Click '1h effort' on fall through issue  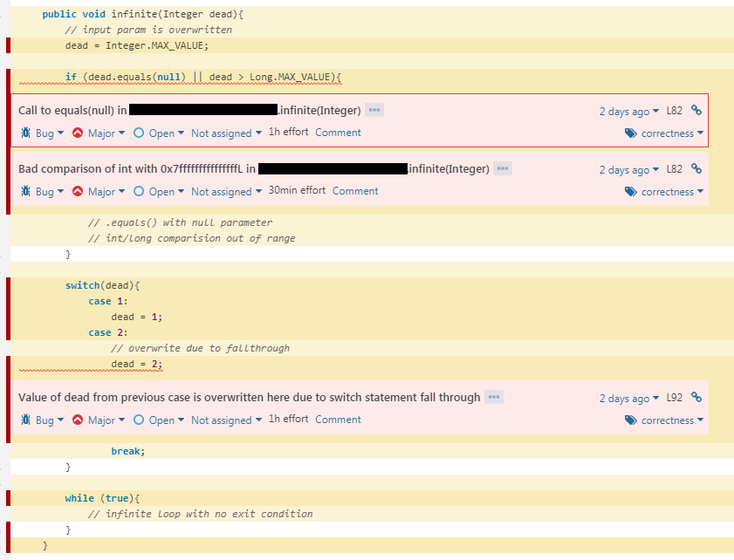pos(288,419)
